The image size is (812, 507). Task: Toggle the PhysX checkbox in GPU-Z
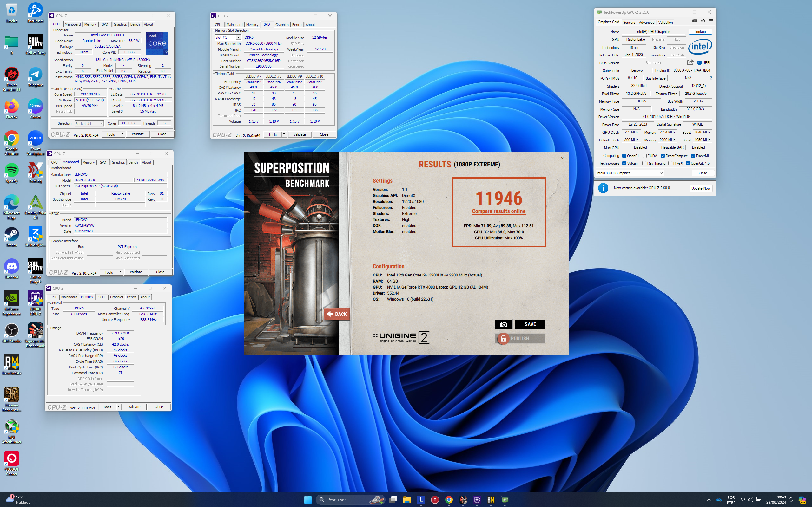(670, 163)
